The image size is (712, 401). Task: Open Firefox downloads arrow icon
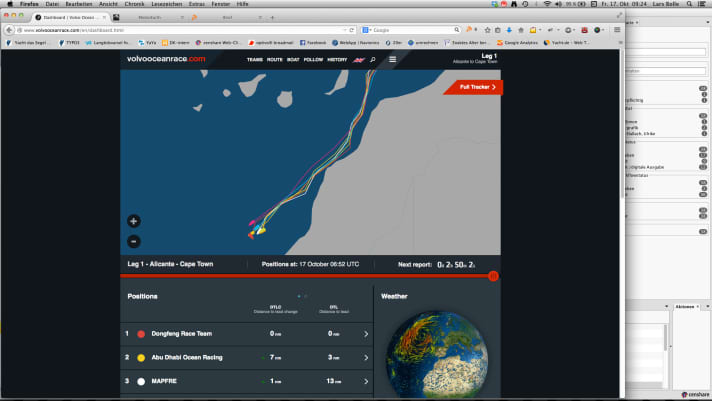click(509, 30)
